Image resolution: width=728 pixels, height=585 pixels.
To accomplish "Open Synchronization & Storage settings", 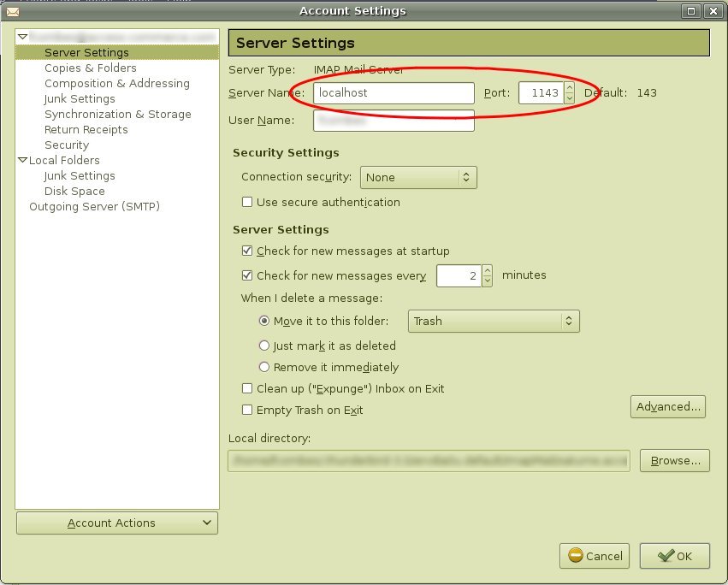I will [x=117, y=114].
